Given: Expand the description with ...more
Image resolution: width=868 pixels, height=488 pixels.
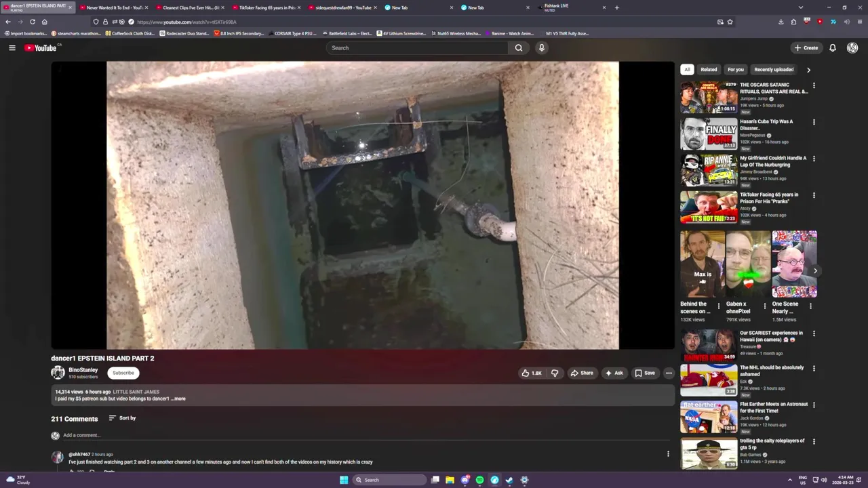Looking at the screenshot, I should (x=178, y=399).
